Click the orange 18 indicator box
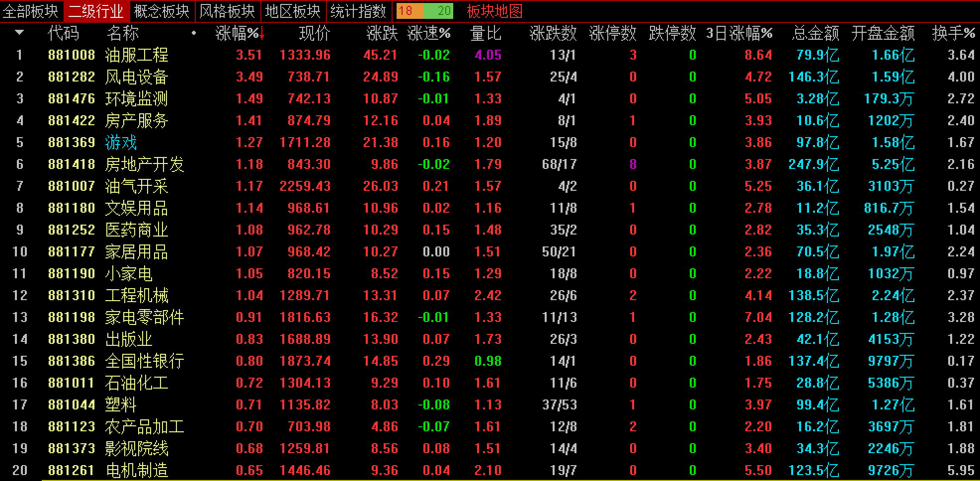This screenshot has height=481, width=980. (x=410, y=11)
